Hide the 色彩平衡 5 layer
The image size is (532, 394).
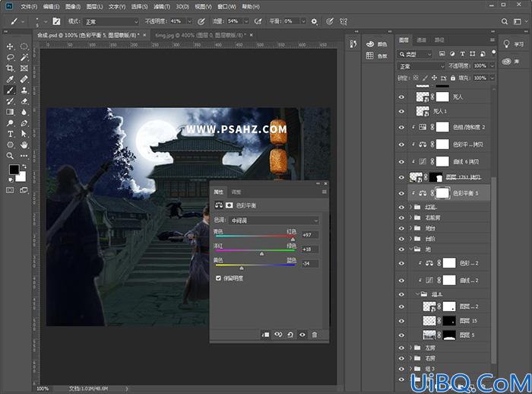point(401,193)
